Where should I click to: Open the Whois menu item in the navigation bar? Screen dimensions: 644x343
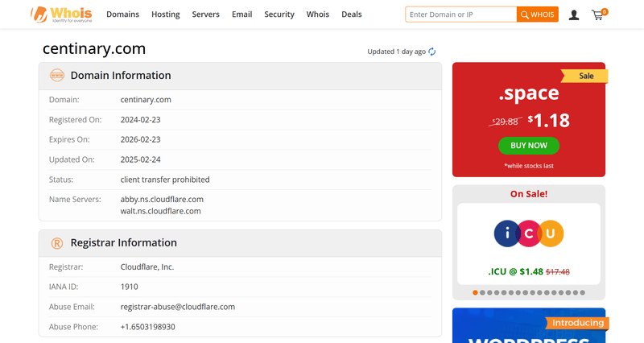[x=318, y=14]
